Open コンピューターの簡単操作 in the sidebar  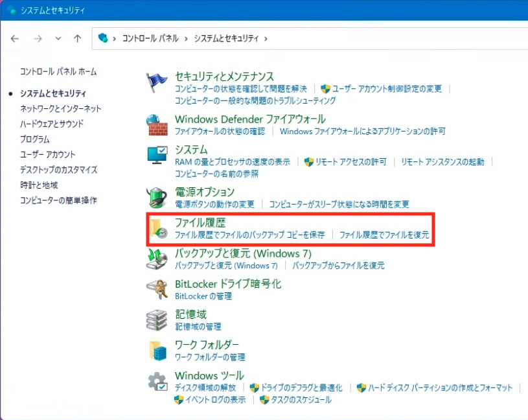point(58,200)
